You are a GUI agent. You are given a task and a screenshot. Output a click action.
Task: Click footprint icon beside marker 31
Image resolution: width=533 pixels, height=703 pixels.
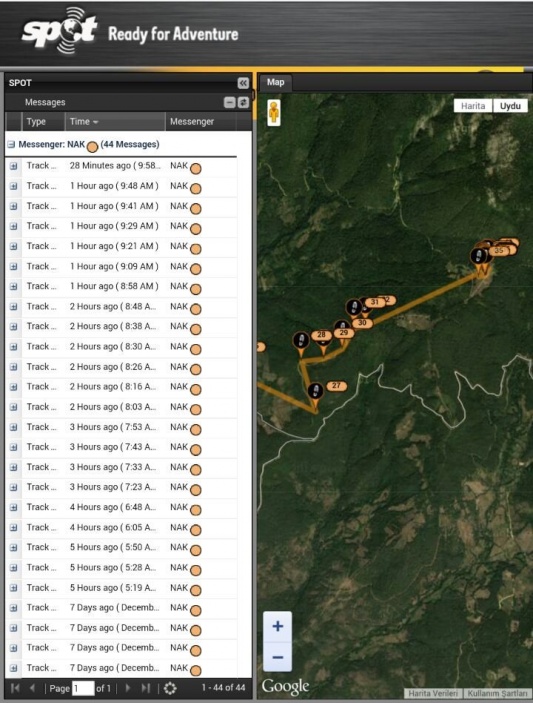pyautogui.click(x=354, y=308)
